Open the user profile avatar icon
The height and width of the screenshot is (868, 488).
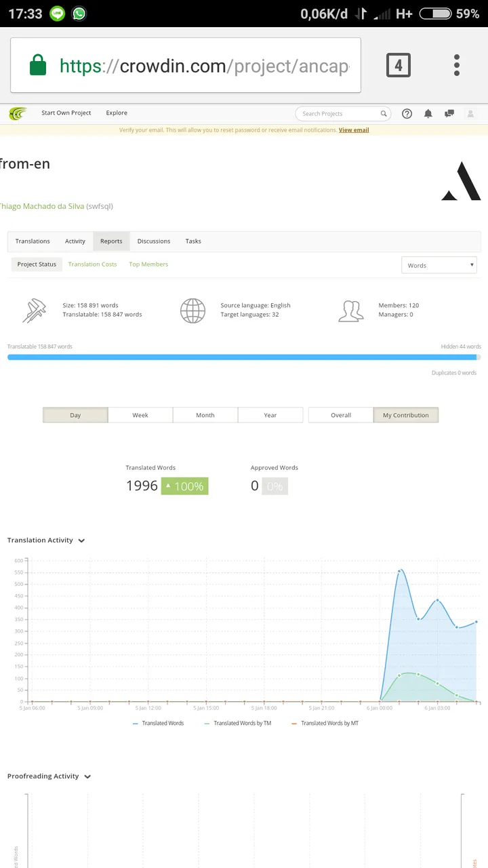471,113
